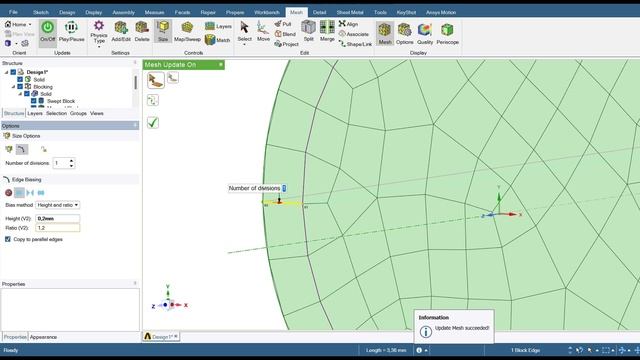Click the Ratio (V2) input field
The height and width of the screenshot is (360, 640).
pos(58,228)
